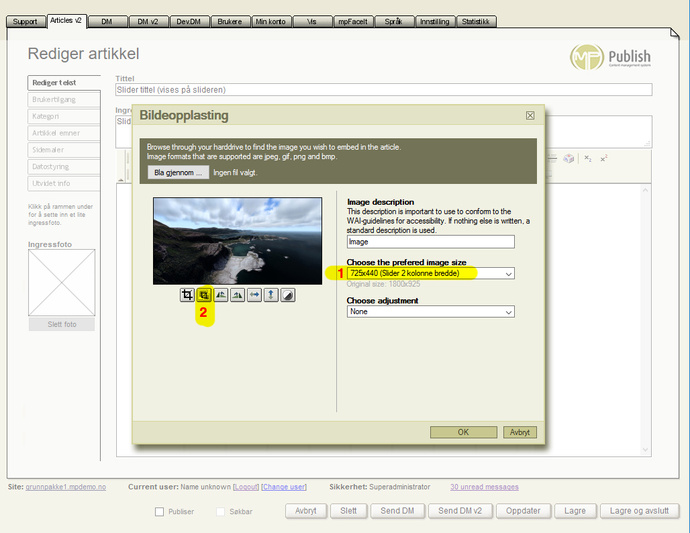Open the Statistikk tab
The image size is (690, 533).
pyautogui.click(x=476, y=21)
